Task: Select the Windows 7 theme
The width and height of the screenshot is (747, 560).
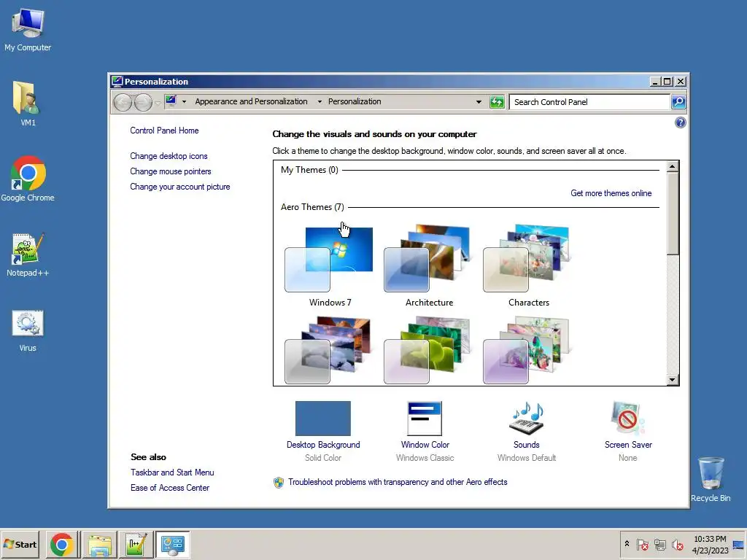Action: 330,267
